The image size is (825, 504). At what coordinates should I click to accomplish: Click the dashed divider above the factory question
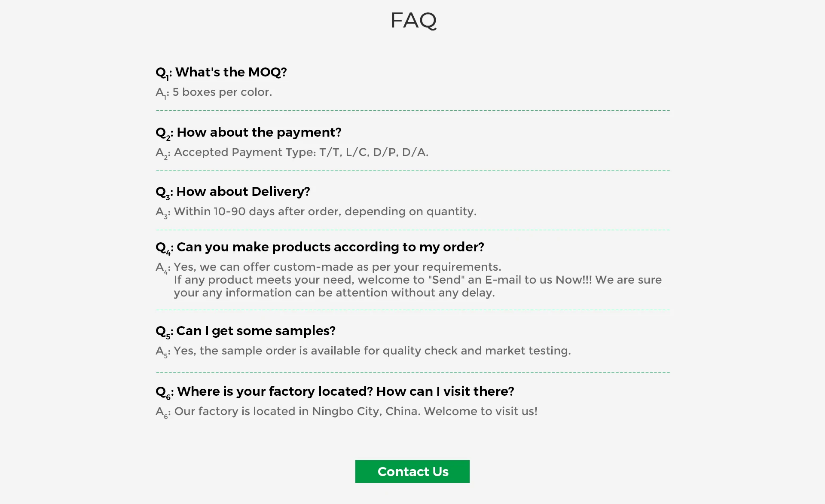click(x=412, y=373)
